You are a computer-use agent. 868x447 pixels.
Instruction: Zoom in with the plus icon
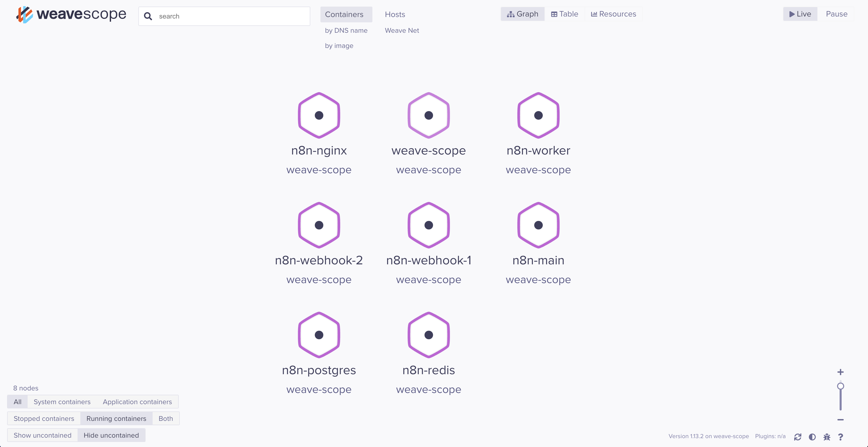(x=840, y=372)
